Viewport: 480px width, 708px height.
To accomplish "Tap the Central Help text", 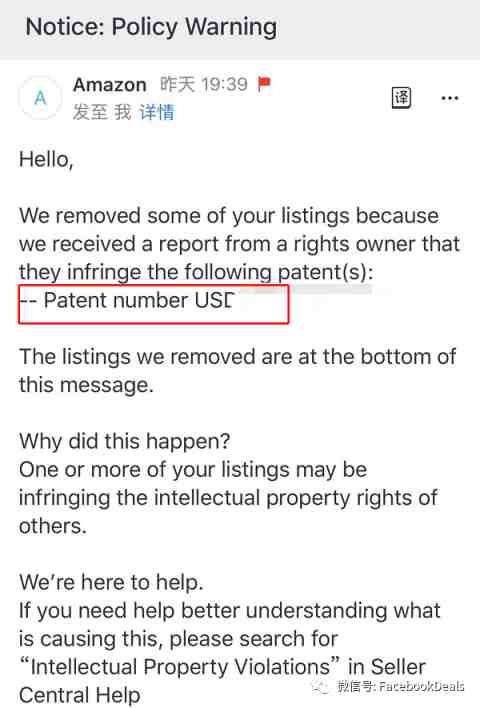I will [79, 695].
